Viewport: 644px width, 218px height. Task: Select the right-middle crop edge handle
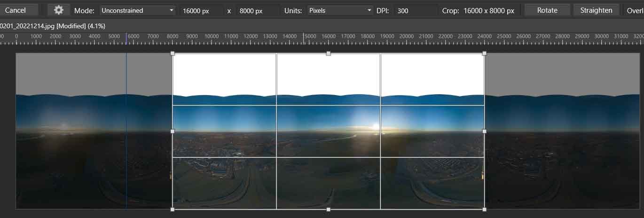(x=484, y=131)
